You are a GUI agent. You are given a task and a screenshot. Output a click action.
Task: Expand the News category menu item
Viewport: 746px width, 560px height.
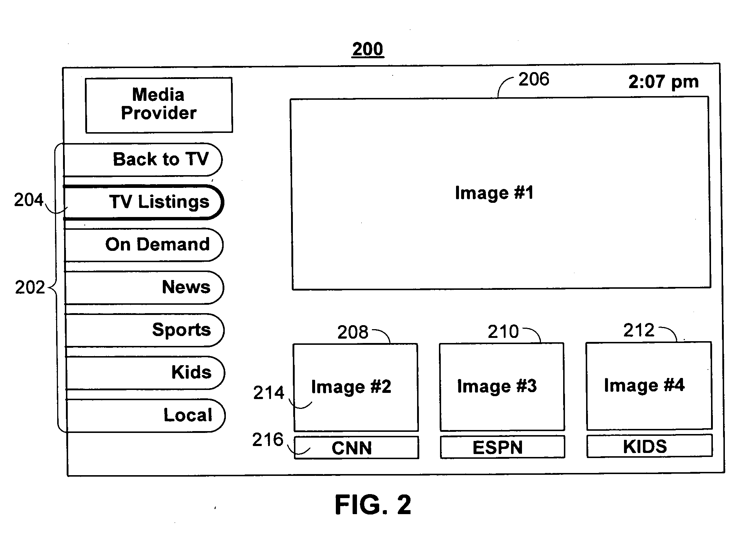tap(144, 288)
